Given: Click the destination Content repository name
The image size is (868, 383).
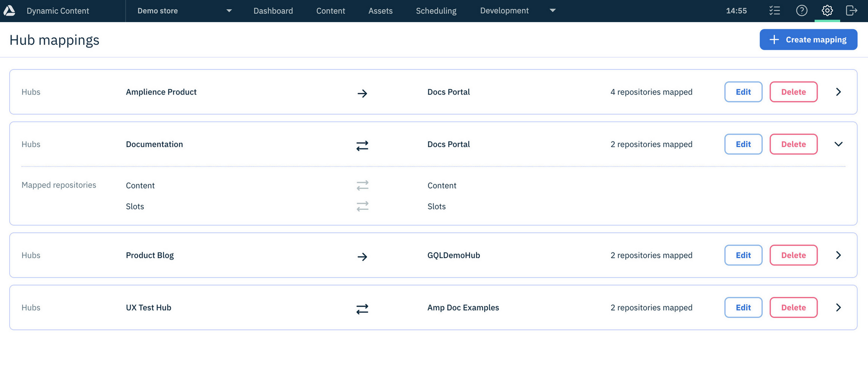Looking at the screenshot, I should point(442,185).
